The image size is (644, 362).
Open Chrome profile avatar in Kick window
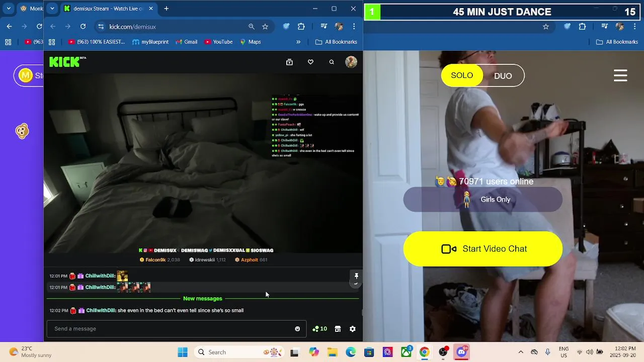[339, 27]
